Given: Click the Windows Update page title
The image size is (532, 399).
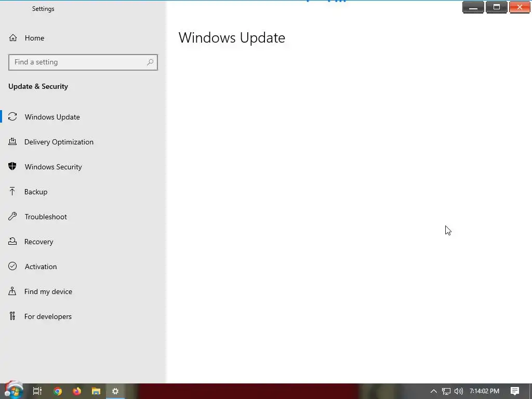Looking at the screenshot, I should click(232, 37).
